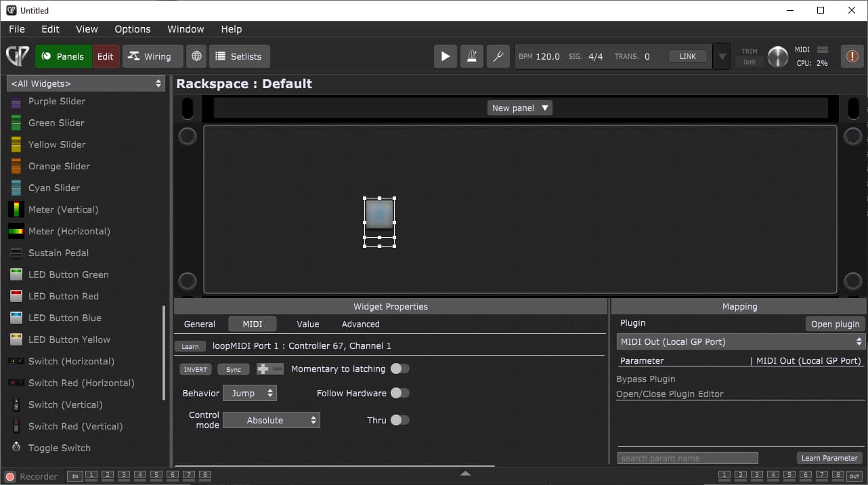The image size is (868, 485).
Task: Click the Learn Parameter button
Action: [x=829, y=458]
